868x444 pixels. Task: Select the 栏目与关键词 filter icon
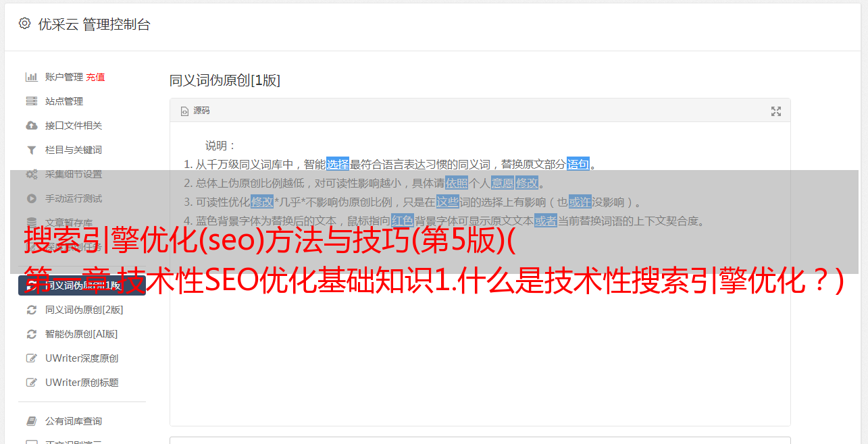point(31,150)
